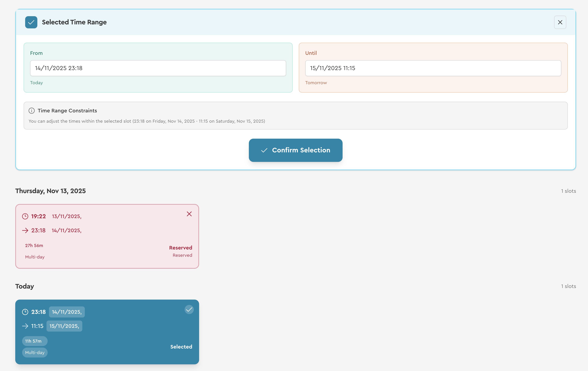Click the Until date-time input field

point(433,68)
